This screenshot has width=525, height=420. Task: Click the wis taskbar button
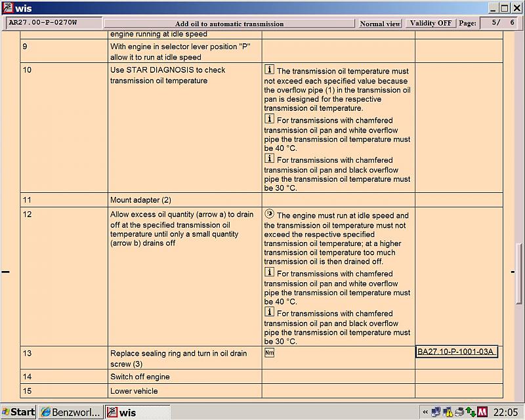pos(138,412)
